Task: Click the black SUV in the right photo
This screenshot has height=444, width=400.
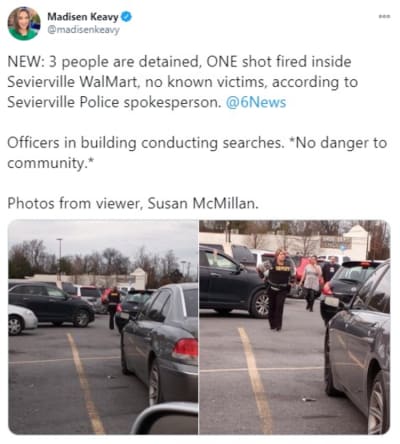Action: (x=234, y=282)
